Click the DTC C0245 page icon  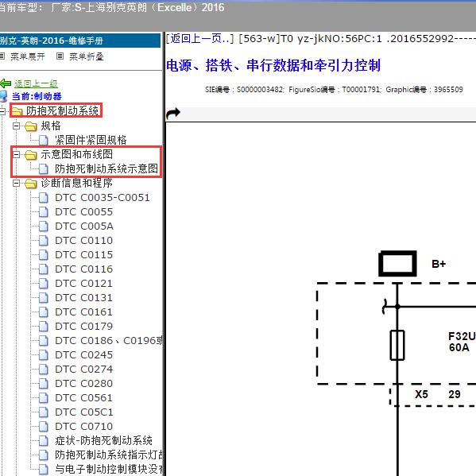(44, 355)
